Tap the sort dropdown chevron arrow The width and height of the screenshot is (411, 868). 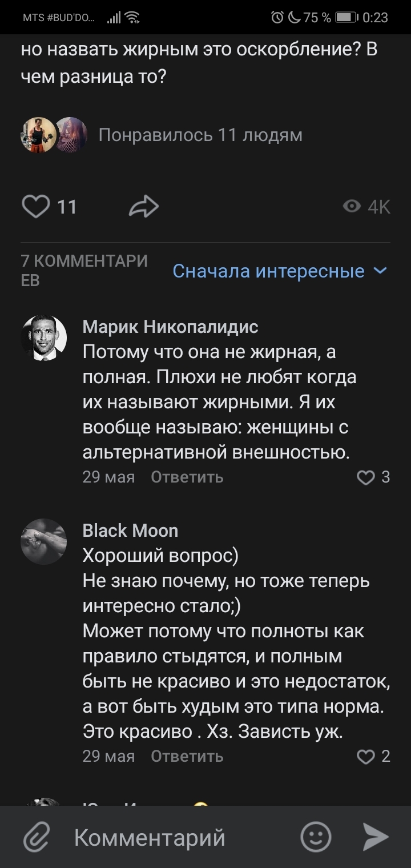click(380, 271)
